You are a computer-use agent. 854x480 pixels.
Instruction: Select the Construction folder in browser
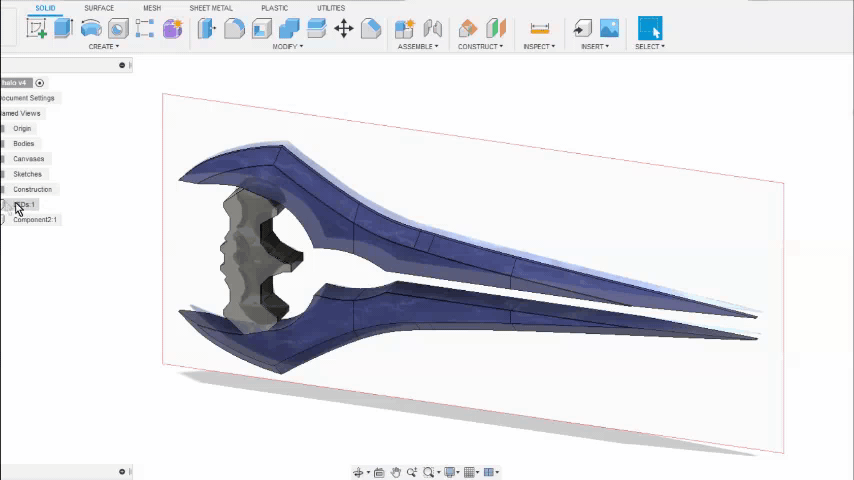coord(33,190)
